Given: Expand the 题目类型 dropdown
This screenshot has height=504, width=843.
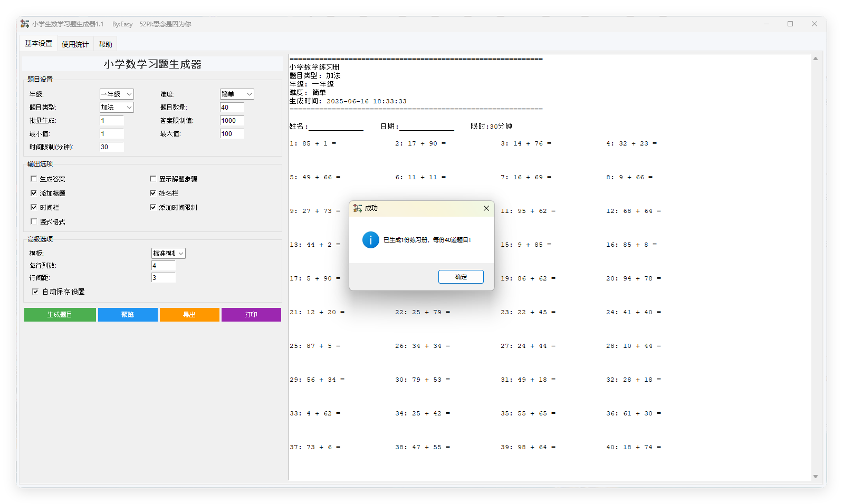Looking at the screenshot, I should [x=117, y=108].
